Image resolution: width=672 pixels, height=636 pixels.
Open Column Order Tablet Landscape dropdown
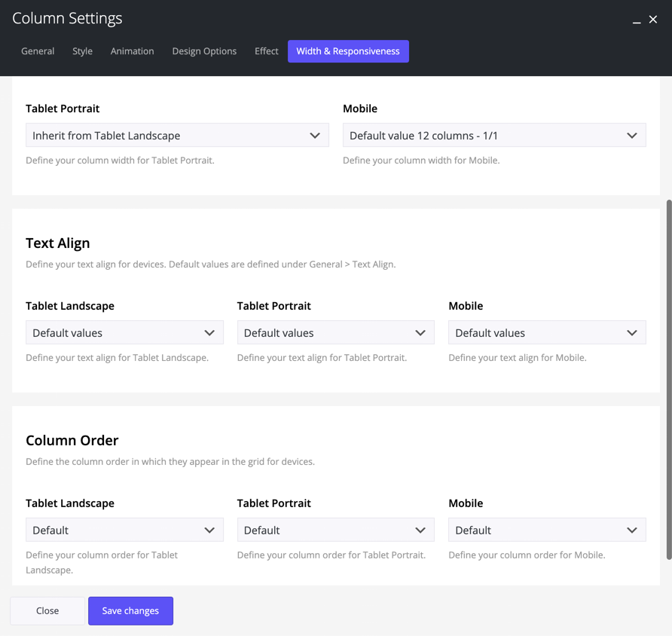[124, 531]
